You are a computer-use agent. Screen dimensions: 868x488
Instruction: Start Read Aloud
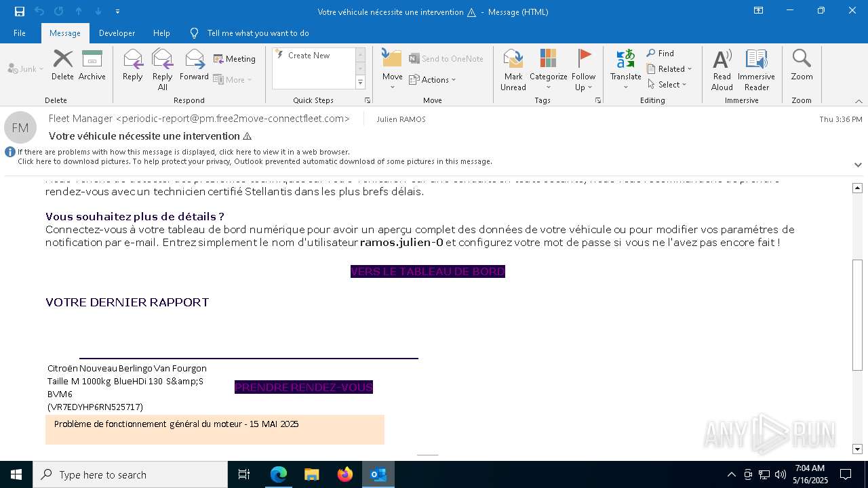(722, 69)
